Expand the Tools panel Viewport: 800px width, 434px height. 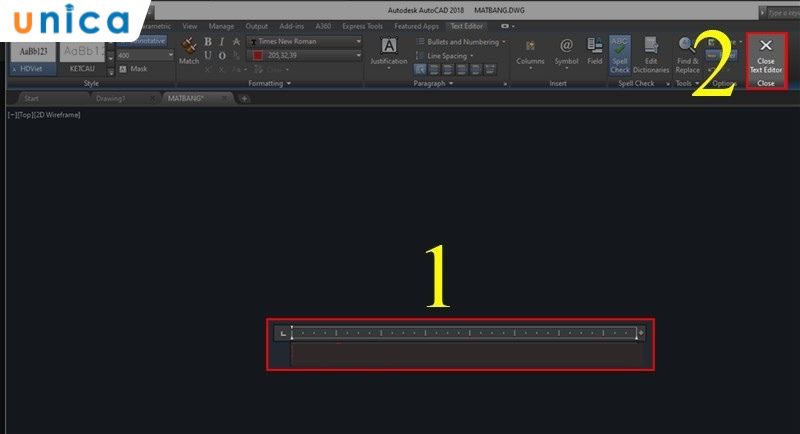[x=687, y=83]
